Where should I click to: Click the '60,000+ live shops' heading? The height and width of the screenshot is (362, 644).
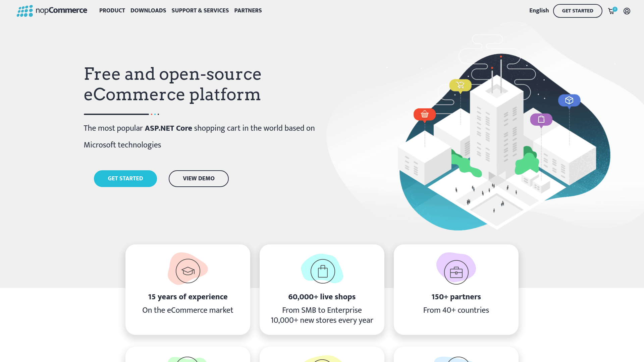[x=322, y=297]
